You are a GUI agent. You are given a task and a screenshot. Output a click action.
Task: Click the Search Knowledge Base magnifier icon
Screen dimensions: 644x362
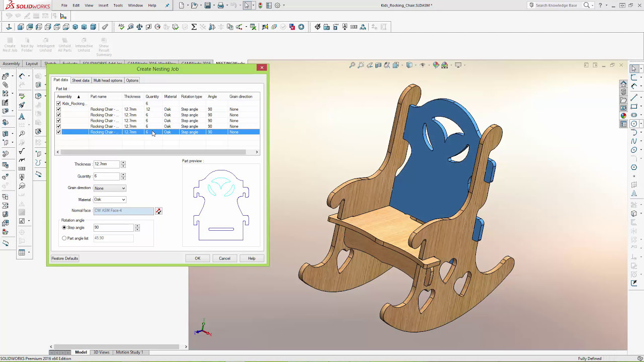pyautogui.click(x=587, y=5)
